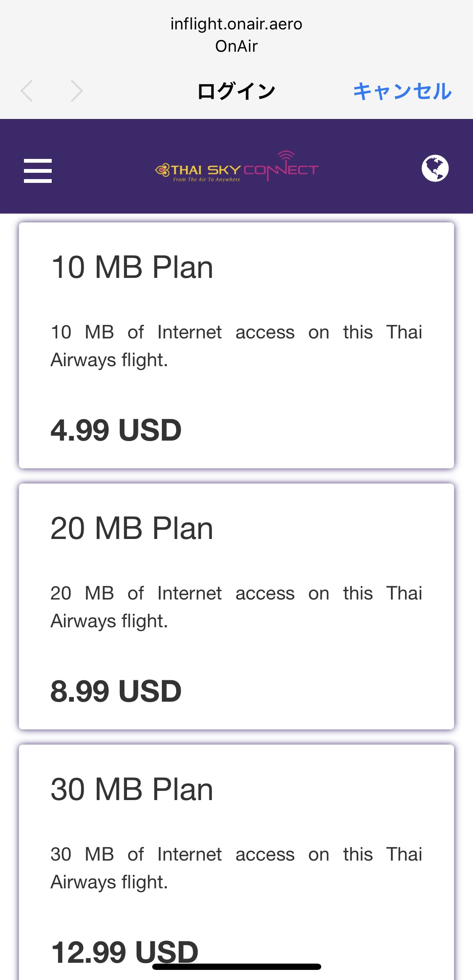Tap the OnAir network name label

click(x=236, y=46)
